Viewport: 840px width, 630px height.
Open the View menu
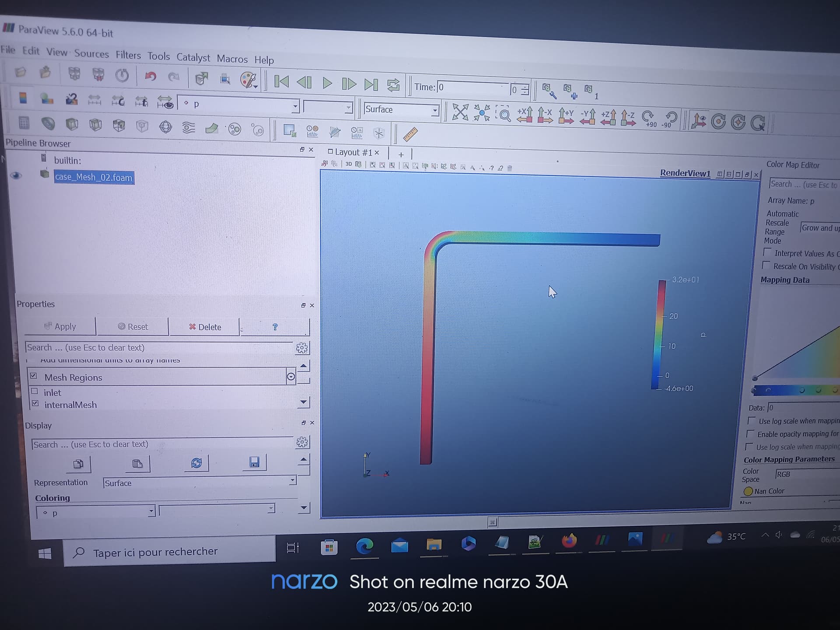coord(57,52)
